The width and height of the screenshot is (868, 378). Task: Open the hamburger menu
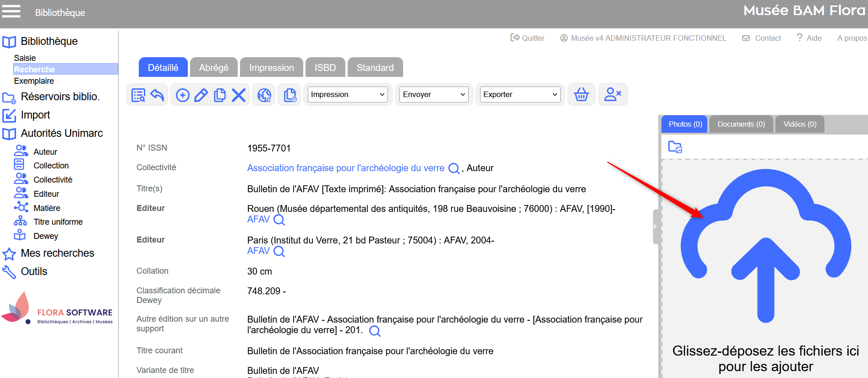[11, 11]
